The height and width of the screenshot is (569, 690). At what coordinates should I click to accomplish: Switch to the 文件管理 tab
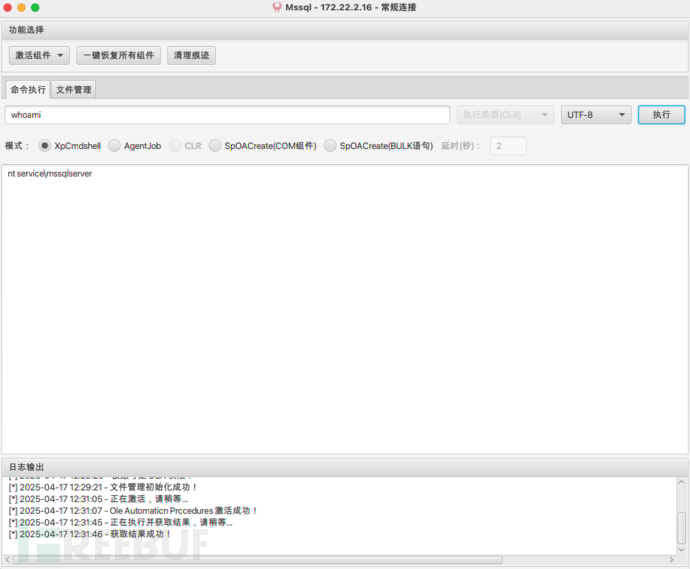pyautogui.click(x=73, y=90)
